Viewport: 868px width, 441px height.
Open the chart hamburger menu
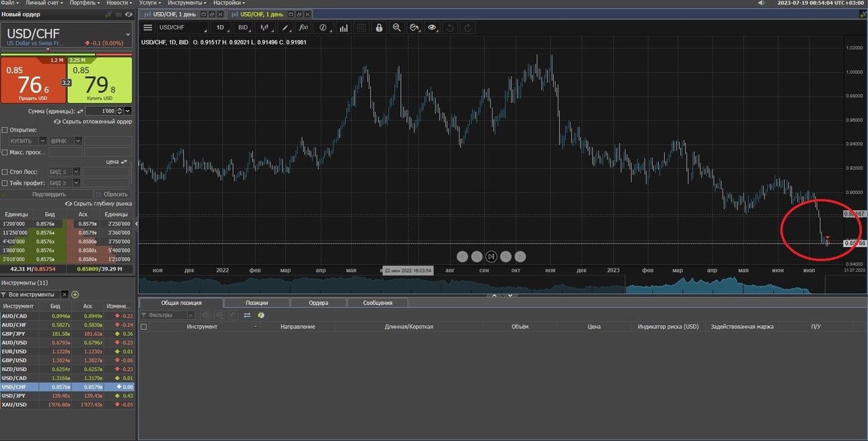pyautogui.click(x=148, y=28)
